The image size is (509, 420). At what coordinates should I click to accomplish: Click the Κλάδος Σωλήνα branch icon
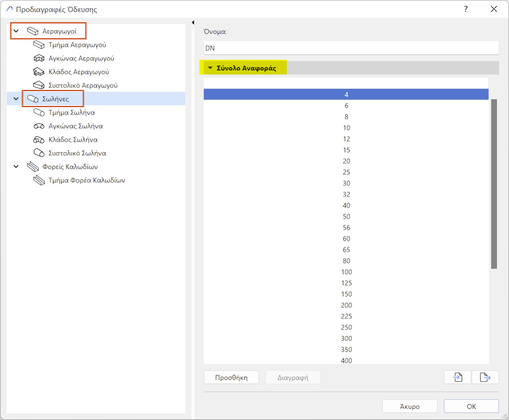pyautogui.click(x=39, y=140)
